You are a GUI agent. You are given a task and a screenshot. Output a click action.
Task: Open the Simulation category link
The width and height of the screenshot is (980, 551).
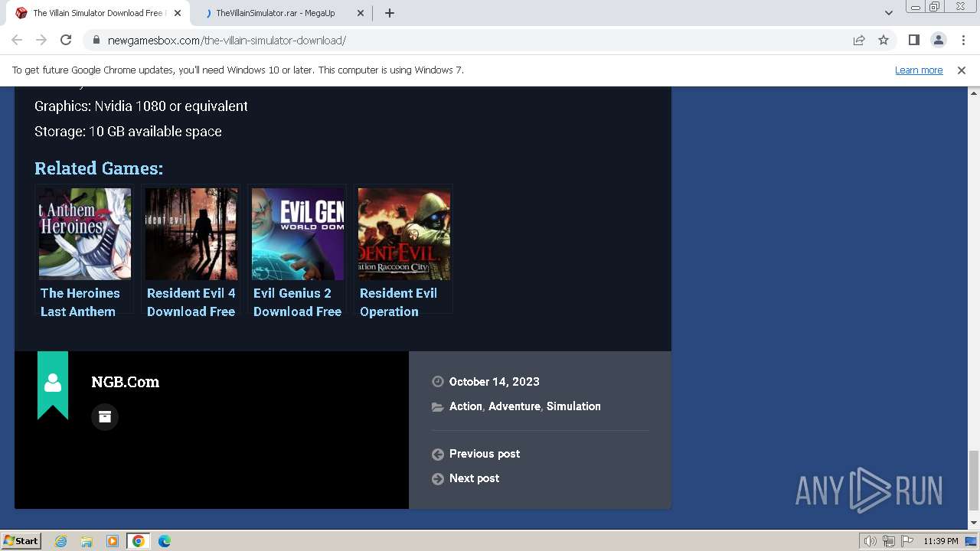pyautogui.click(x=573, y=406)
